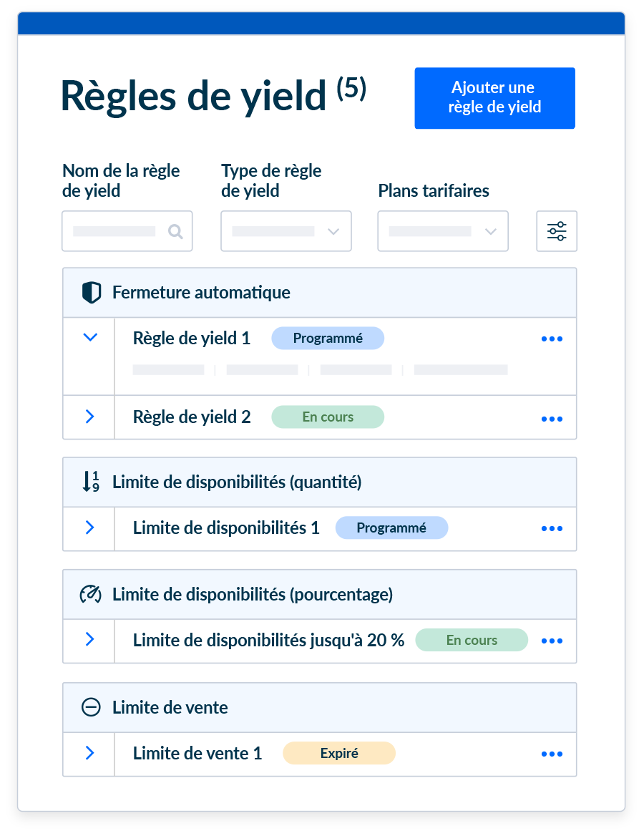The height and width of the screenshot is (836, 644).
Task: Click the minus-circle icon beside Limite de vente
Action: 91,707
